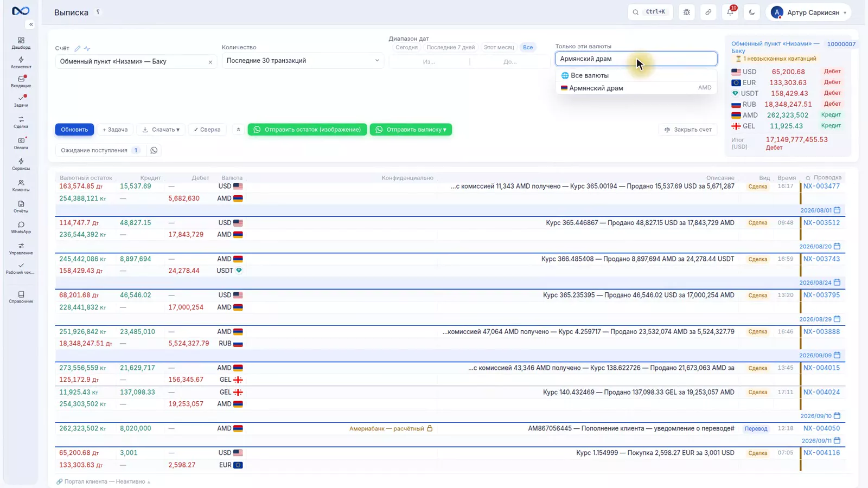Open the Количество transactions dropdown

[303, 61]
